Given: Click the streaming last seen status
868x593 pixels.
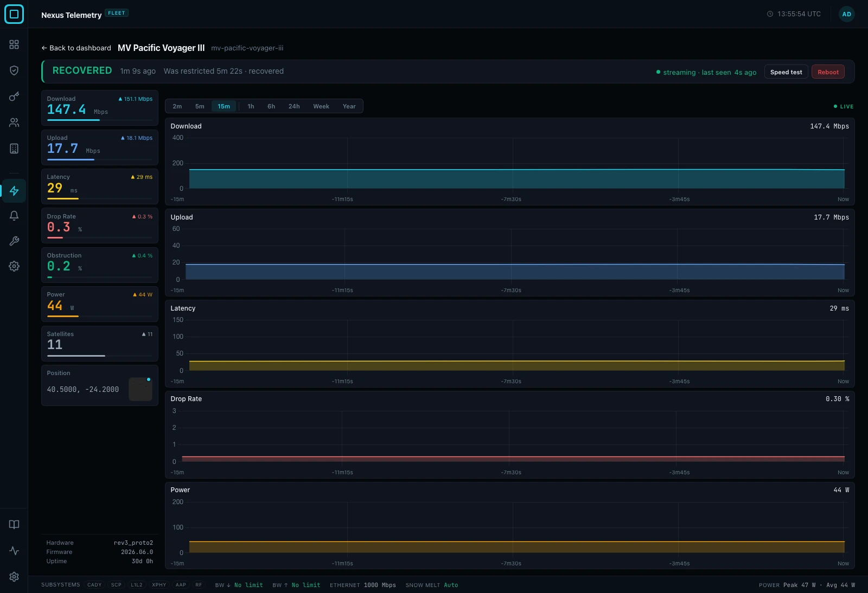Looking at the screenshot, I should pos(706,72).
